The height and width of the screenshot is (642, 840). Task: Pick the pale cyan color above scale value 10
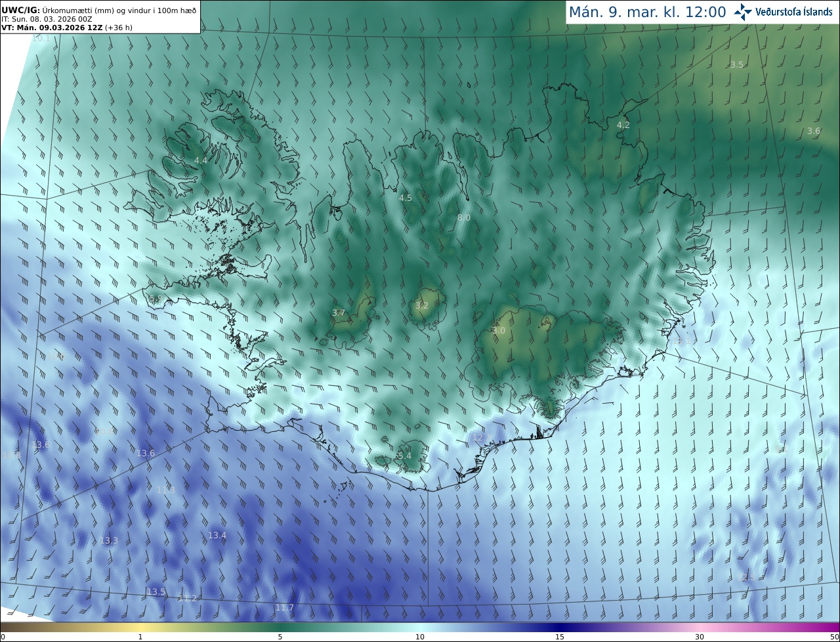tap(420, 627)
